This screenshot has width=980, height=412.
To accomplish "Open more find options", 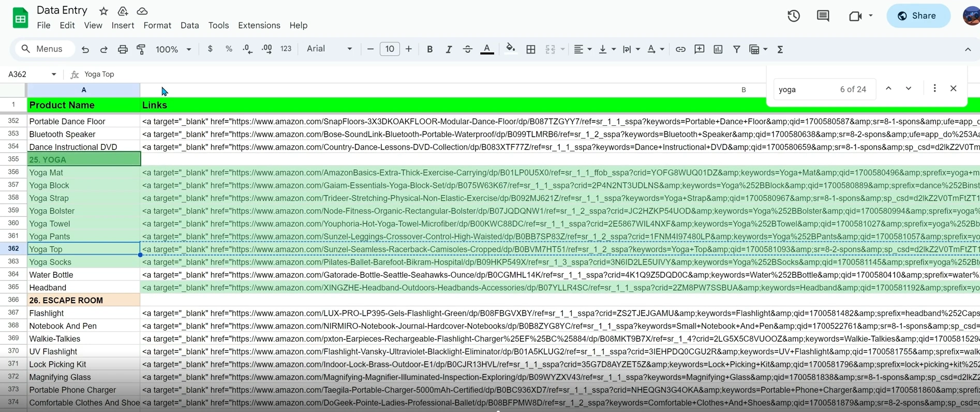I will [934, 89].
